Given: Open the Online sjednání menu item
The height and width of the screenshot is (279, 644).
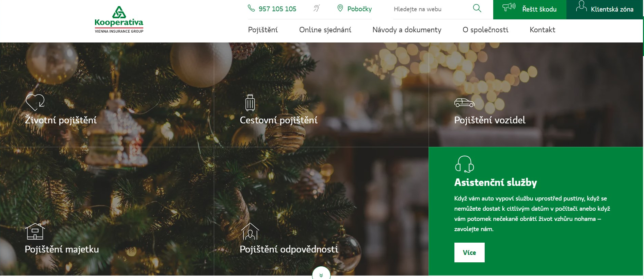Looking at the screenshot, I should click(x=325, y=30).
